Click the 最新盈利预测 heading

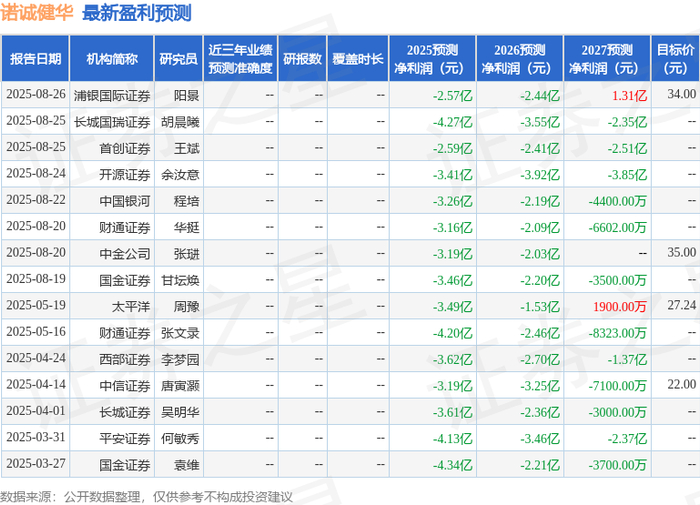pyautogui.click(x=137, y=13)
